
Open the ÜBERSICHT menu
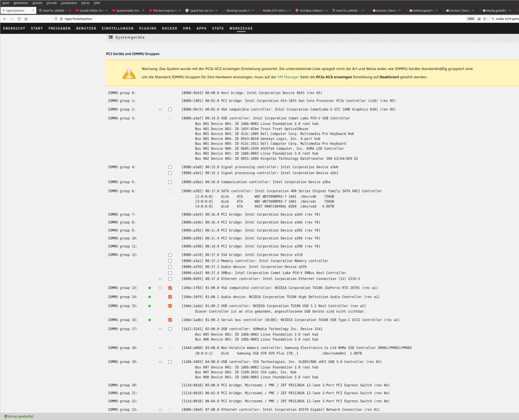coord(14,29)
